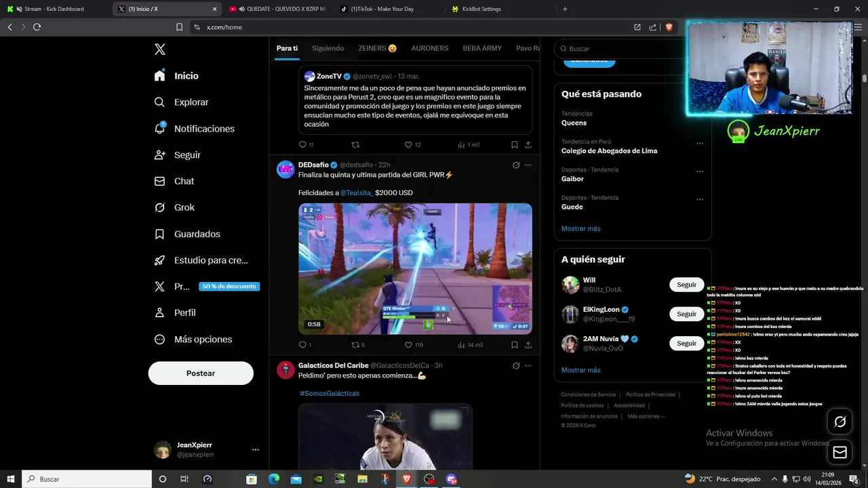The image size is (868, 488).
Task: Go back with the browser back arrow
Action: point(9,27)
